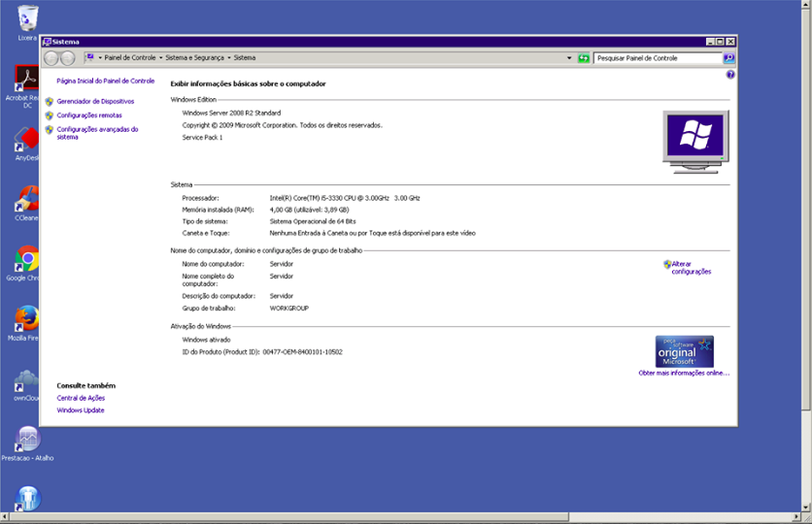Screen dimensions: 812x524
Task: Open Configurações remotas link
Action: (x=89, y=115)
